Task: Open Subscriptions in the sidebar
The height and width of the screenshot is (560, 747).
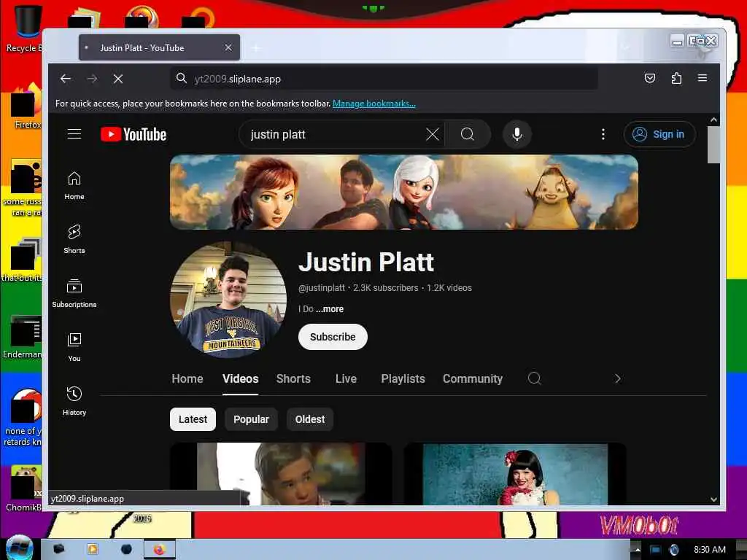Action: (x=74, y=293)
